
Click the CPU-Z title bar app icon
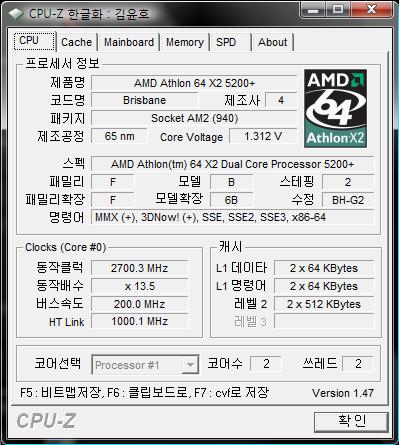(x=16, y=14)
